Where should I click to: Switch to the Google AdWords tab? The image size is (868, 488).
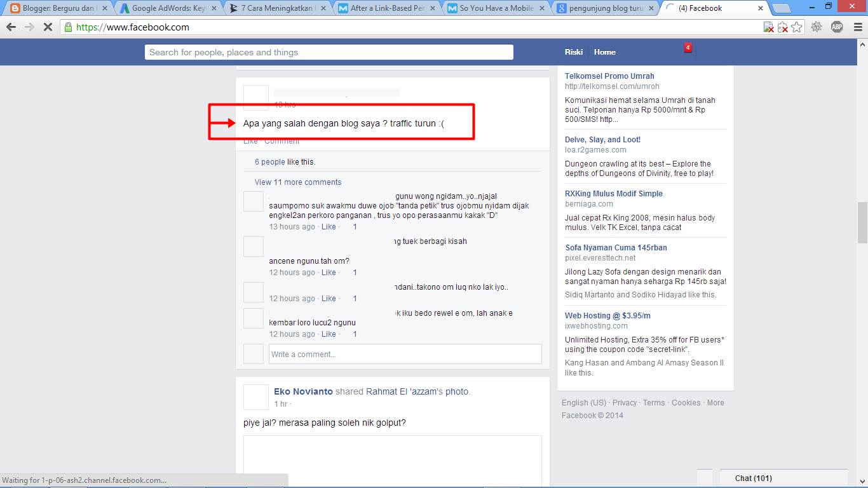[166, 8]
